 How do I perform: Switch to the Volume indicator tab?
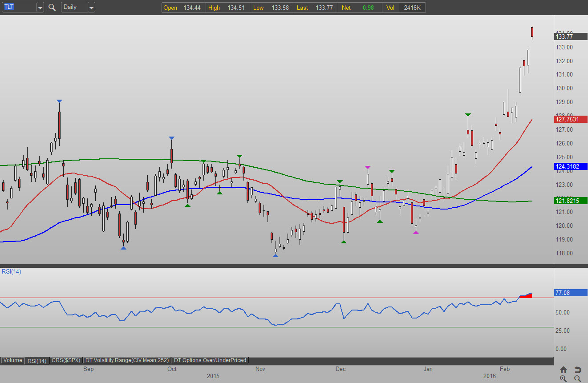tap(12, 360)
